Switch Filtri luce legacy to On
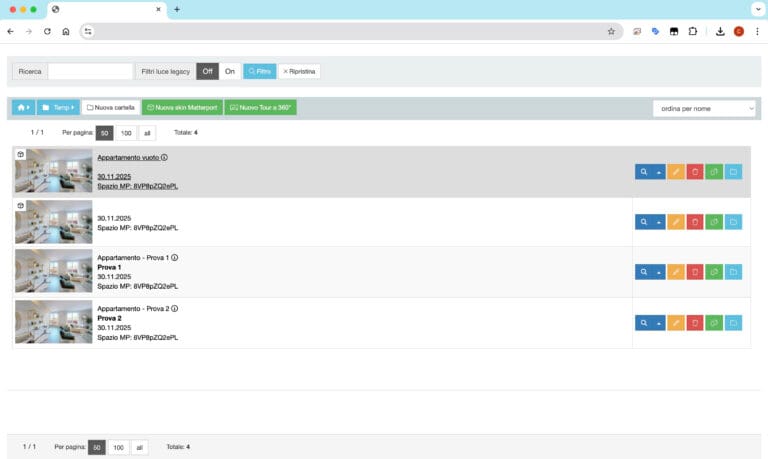 coord(230,72)
